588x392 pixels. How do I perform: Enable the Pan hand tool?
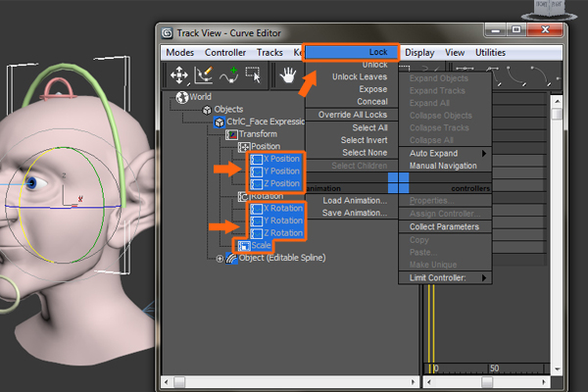tap(287, 75)
